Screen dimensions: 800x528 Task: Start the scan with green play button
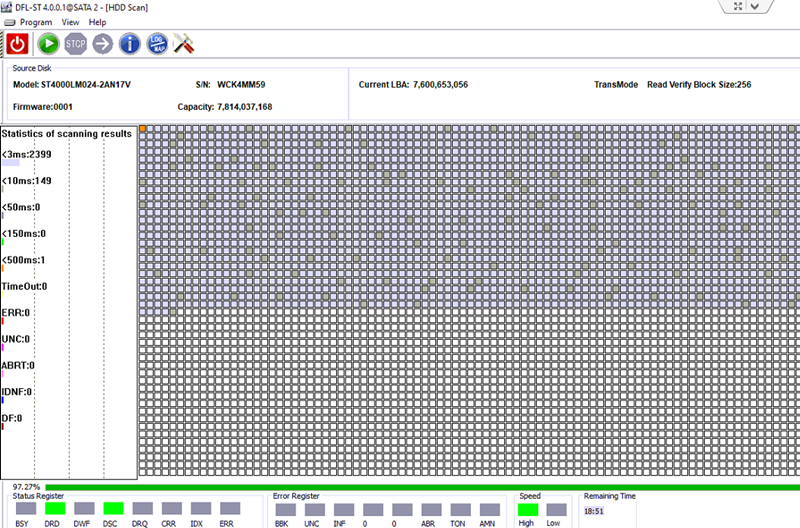tap(48, 44)
